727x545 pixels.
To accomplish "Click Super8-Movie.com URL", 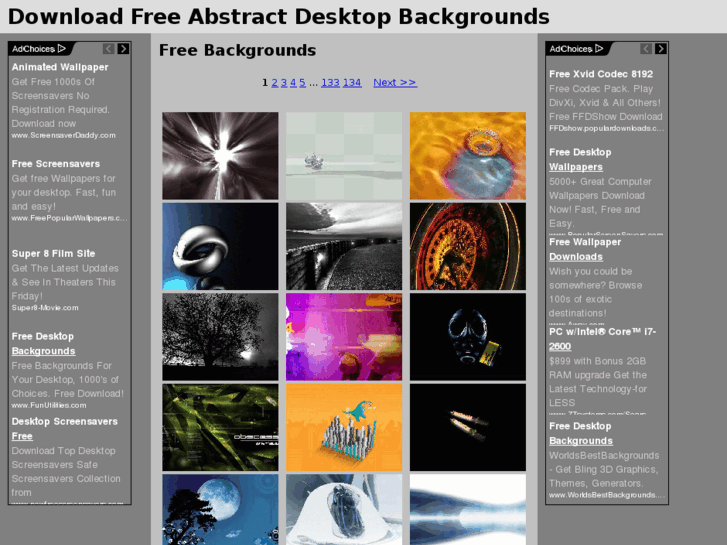I will pyautogui.click(x=45, y=308).
